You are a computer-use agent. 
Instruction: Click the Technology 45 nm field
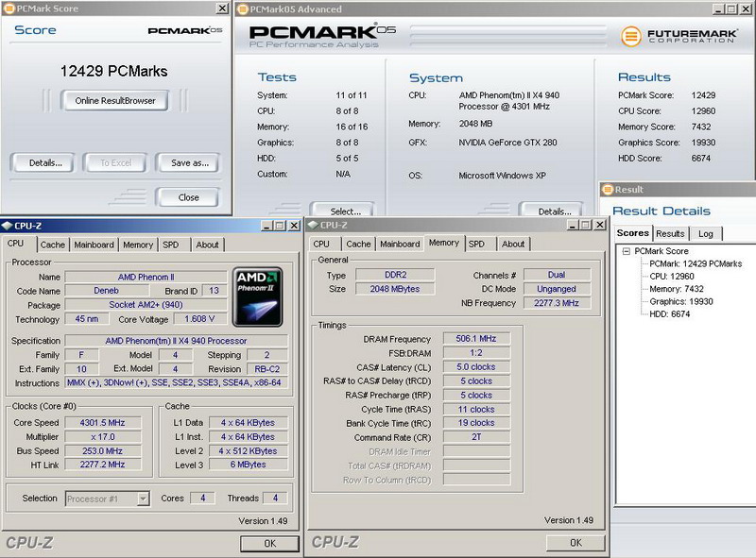click(87, 318)
